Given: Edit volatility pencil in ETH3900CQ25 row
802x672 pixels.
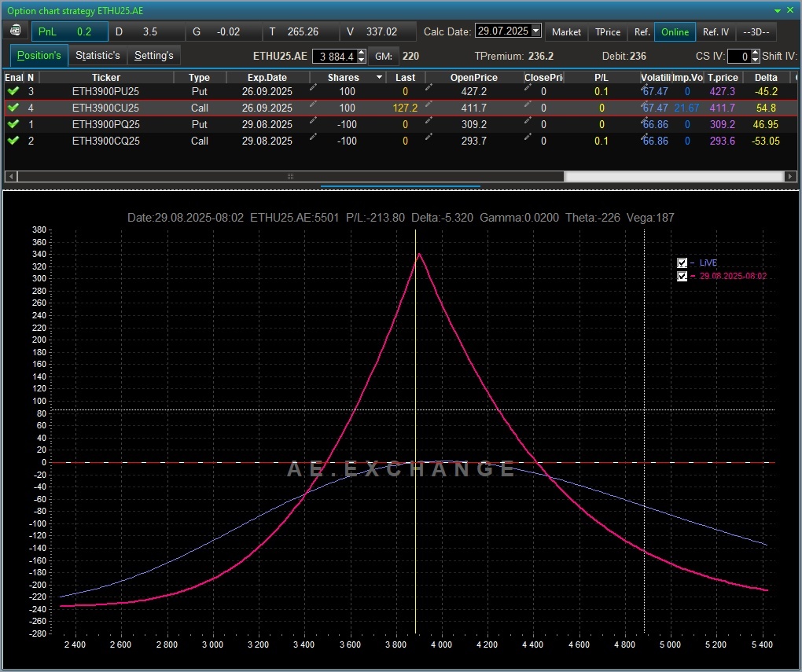Looking at the screenshot, I should pyautogui.click(x=645, y=137).
